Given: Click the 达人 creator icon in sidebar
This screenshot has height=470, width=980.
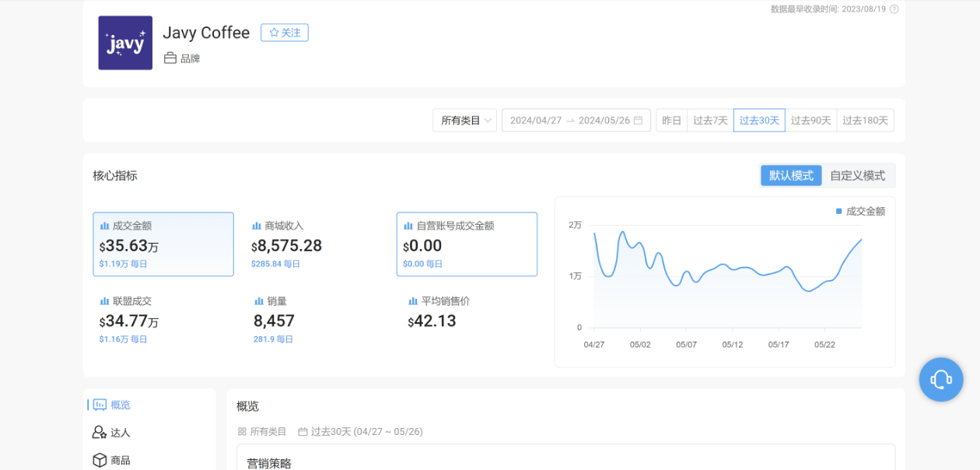Looking at the screenshot, I should [100, 433].
